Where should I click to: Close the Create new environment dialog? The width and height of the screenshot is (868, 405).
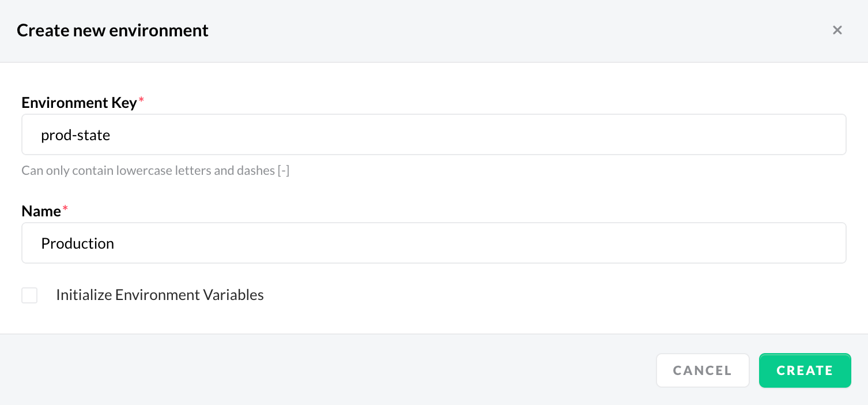pyautogui.click(x=837, y=30)
